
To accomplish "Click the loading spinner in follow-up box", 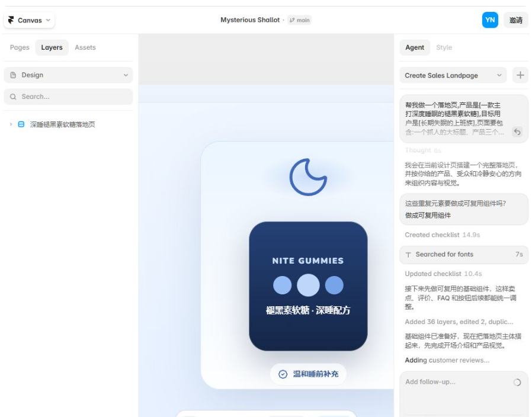I will (x=517, y=383).
